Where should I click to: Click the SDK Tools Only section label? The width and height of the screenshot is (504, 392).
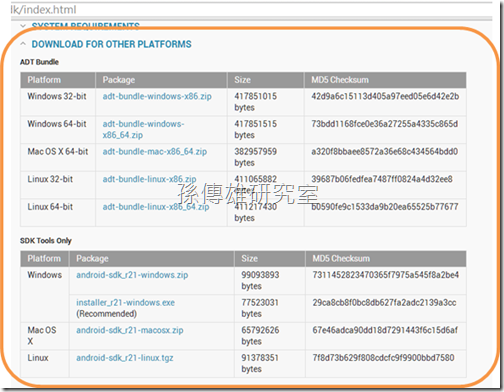46,241
